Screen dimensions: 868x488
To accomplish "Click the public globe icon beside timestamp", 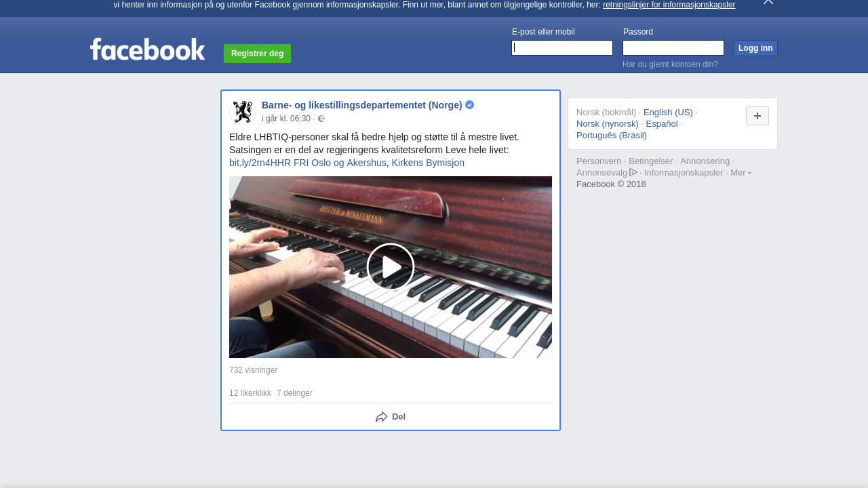I will click(x=321, y=119).
